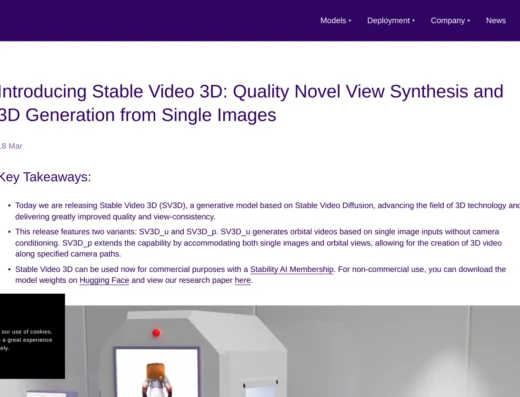Click the first bullet about releasing SV3D

click(x=267, y=211)
